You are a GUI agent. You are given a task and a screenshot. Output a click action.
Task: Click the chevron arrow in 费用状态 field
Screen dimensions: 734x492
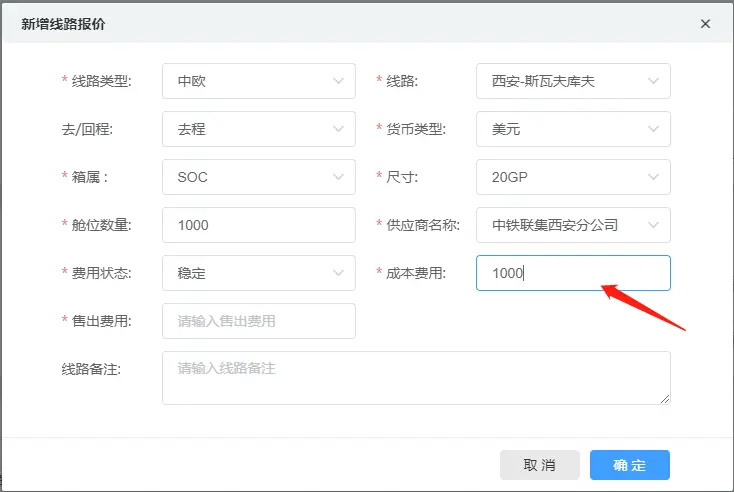(338, 273)
